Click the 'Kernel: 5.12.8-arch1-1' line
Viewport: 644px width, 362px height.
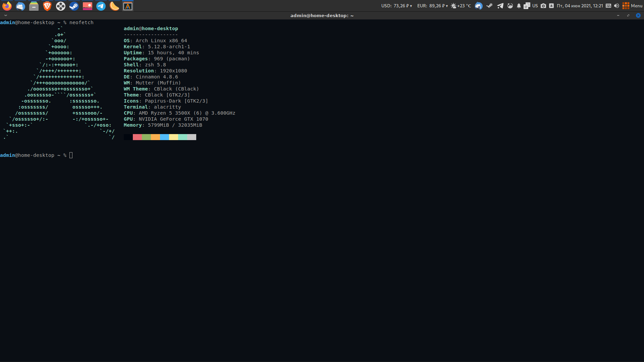pos(157,47)
